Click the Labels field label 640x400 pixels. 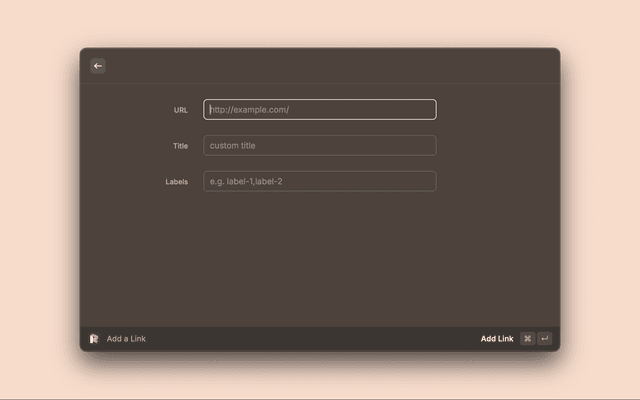tap(176, 182)
